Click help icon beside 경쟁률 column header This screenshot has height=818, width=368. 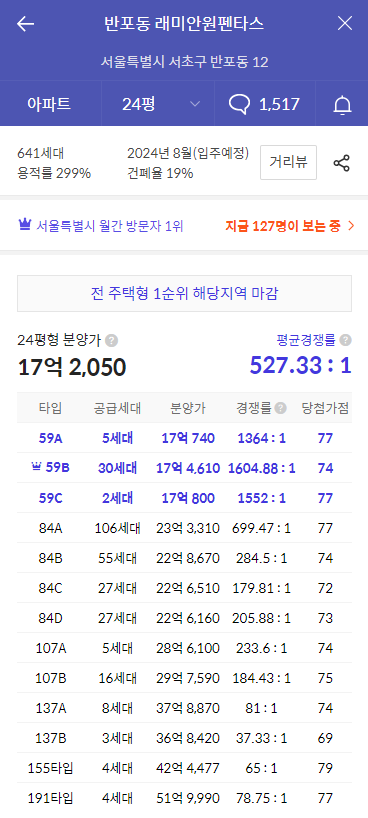pyautogui.click(x=281, y=408)
